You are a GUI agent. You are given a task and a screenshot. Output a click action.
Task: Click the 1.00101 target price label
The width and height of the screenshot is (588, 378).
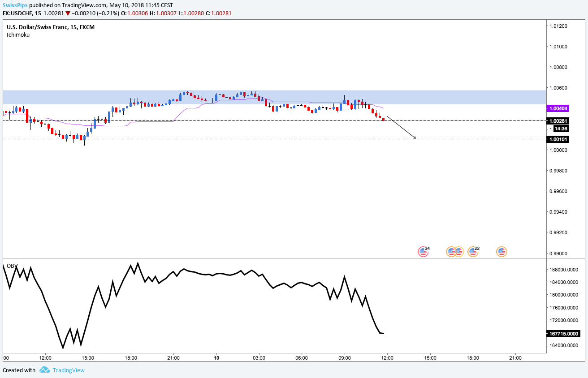point(558,139)
